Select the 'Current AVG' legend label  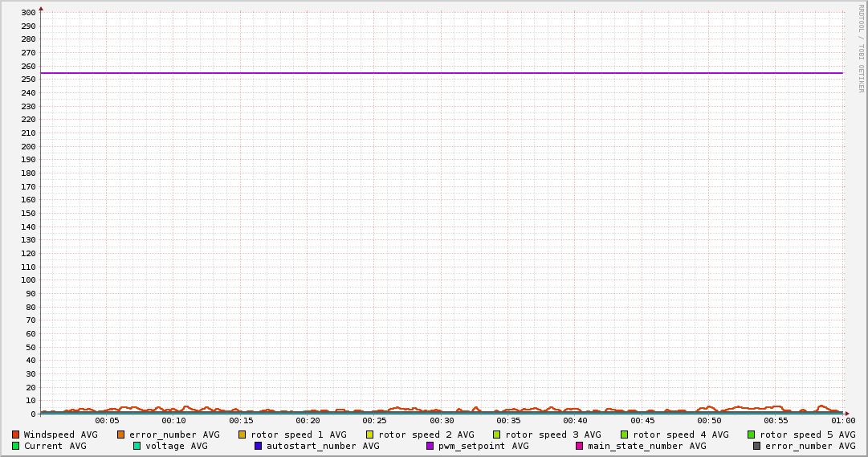(x=55, y=446)
